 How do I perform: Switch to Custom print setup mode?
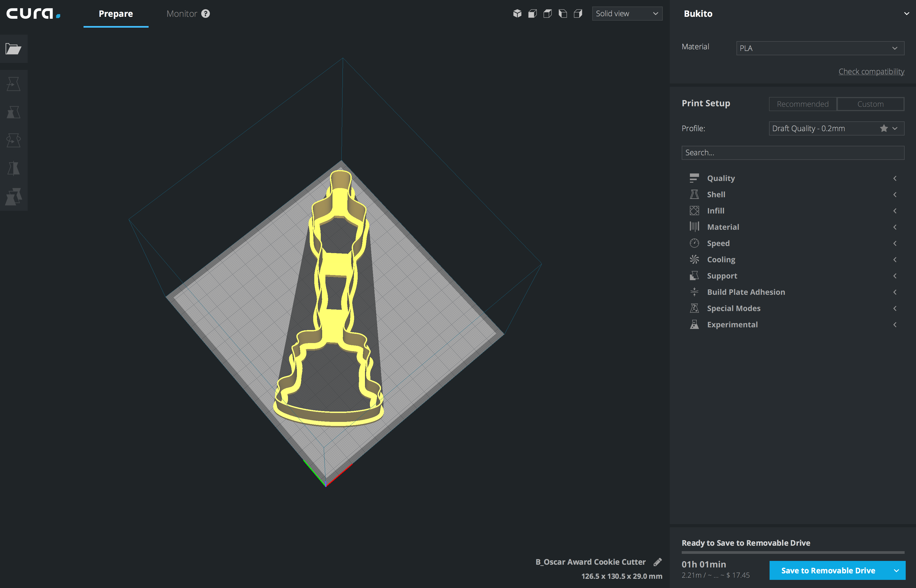click(x=870, y=104)
